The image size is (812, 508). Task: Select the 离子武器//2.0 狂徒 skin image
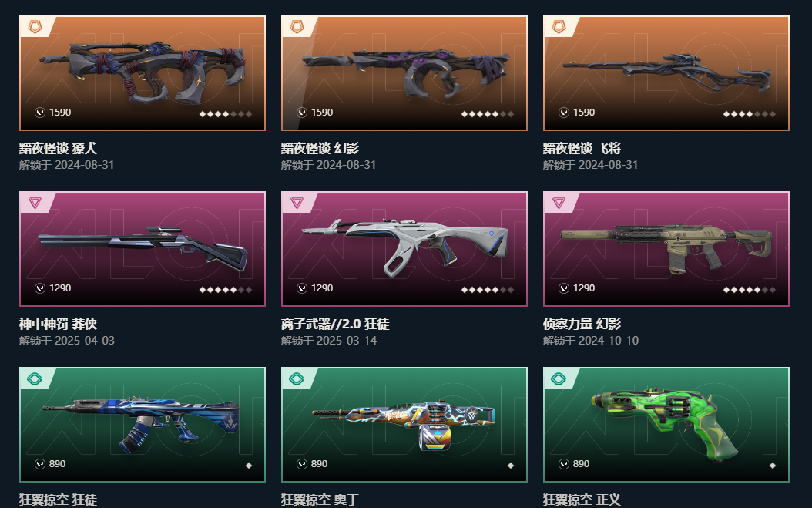pyautogui.click(x=404, y=249)
